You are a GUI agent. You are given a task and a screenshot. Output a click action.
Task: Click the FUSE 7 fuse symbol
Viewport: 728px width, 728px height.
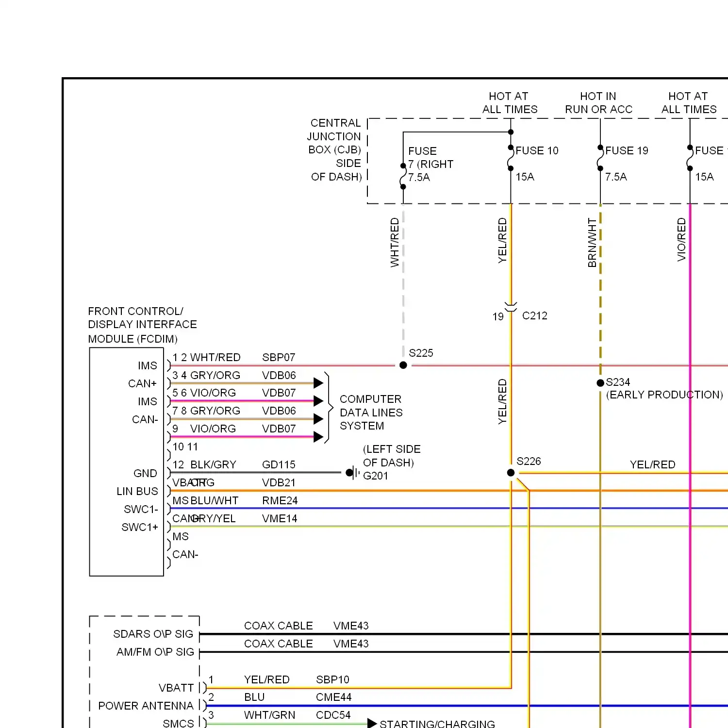403,176
